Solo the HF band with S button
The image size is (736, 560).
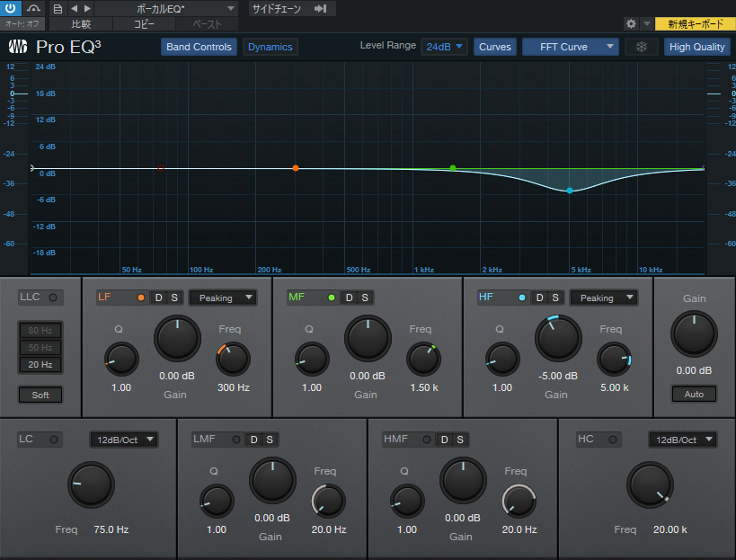(x=555, y=298)
